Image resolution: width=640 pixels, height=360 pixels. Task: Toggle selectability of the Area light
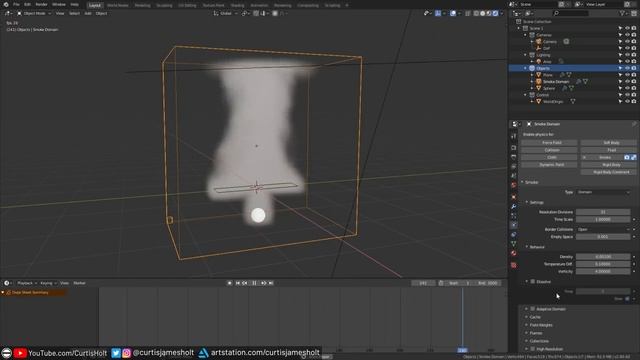(620, 62)
